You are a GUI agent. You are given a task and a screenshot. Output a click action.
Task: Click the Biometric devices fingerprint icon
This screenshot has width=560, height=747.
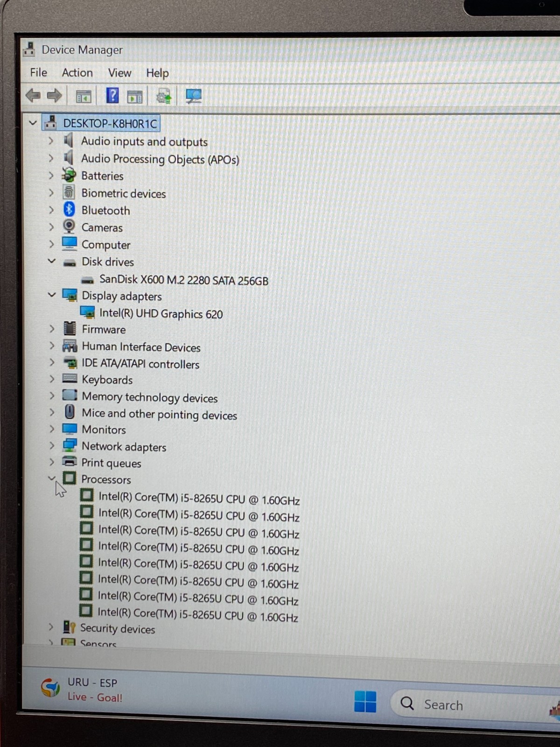(69, 192)
